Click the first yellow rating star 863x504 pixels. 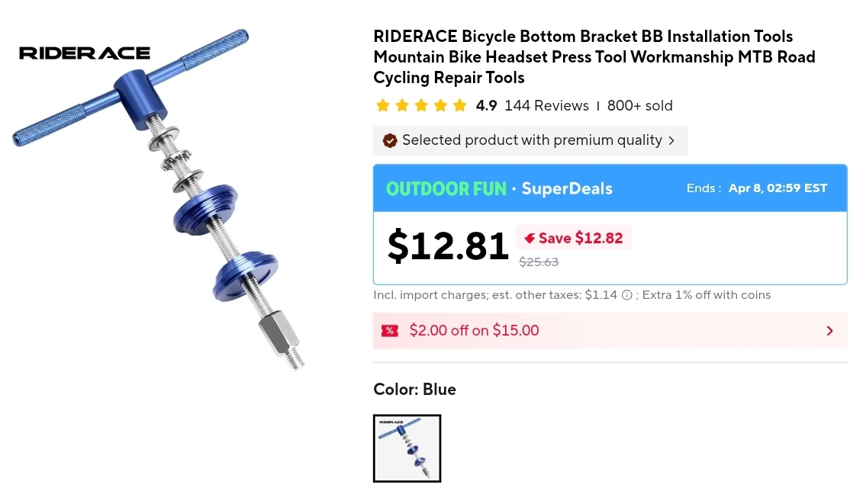coord(383,106)
